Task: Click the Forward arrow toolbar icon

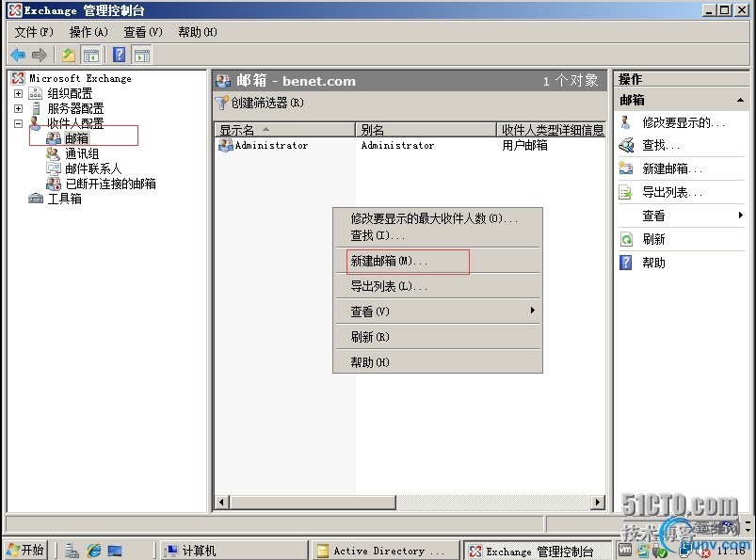Action: 39,55
